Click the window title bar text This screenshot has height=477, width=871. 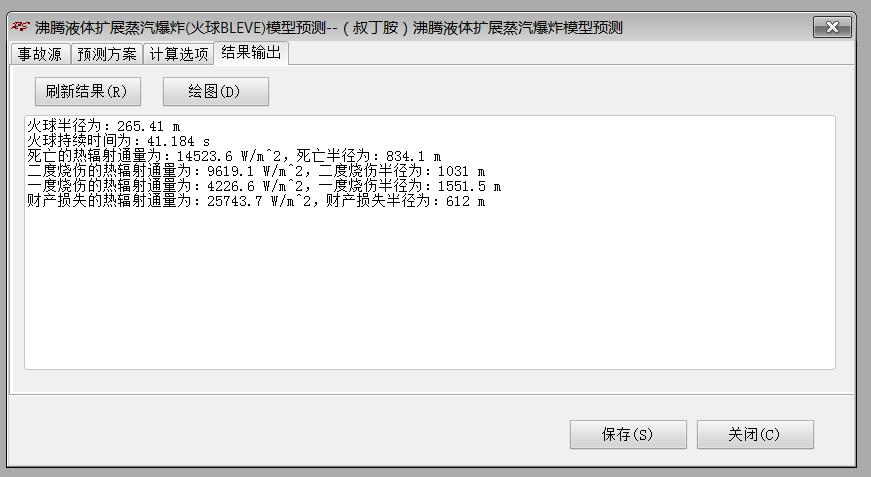pos(329,27)
